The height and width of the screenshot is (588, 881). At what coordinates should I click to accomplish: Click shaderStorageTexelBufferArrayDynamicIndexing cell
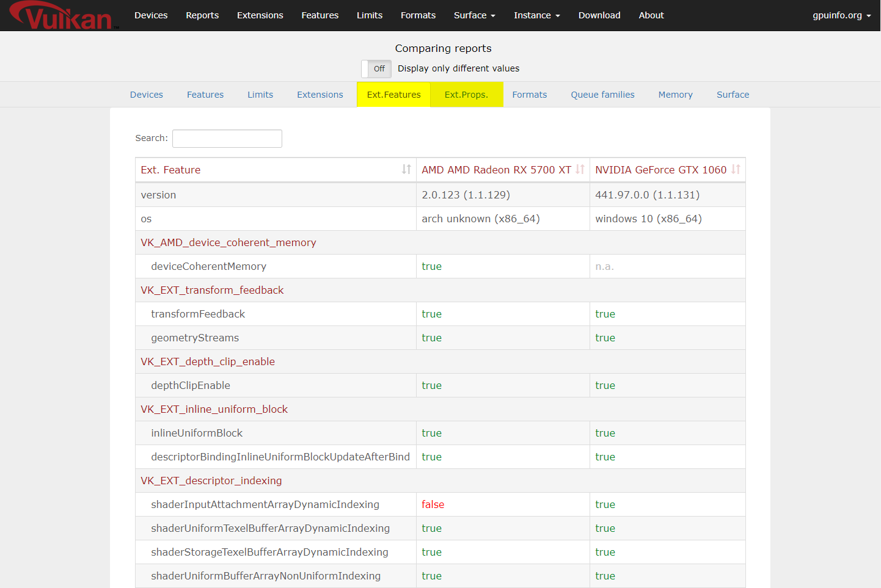click(x=276, y=552)
